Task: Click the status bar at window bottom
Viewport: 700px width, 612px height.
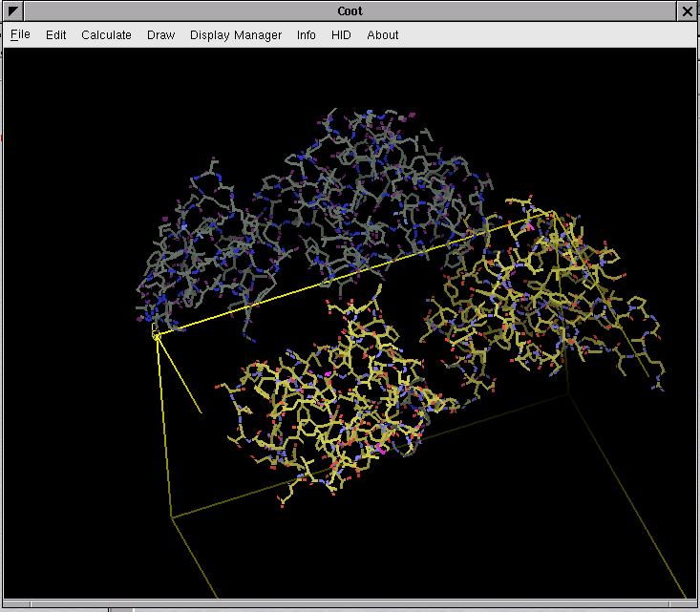Action: [x=350, y=605]
